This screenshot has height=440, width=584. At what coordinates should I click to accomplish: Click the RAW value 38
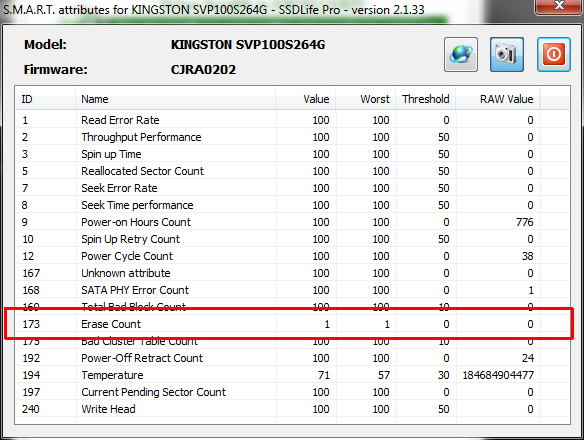pos(527,256)
